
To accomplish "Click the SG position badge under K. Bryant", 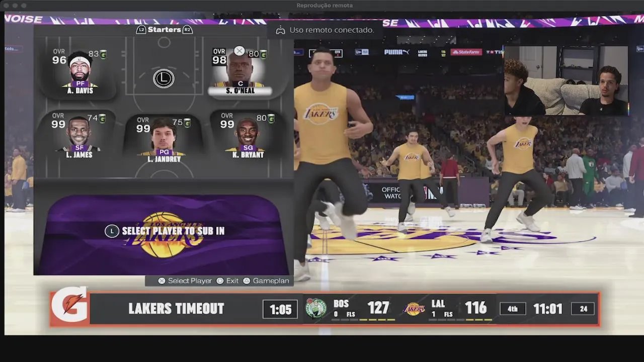I will pyautogui.click(x=248, y=148).
